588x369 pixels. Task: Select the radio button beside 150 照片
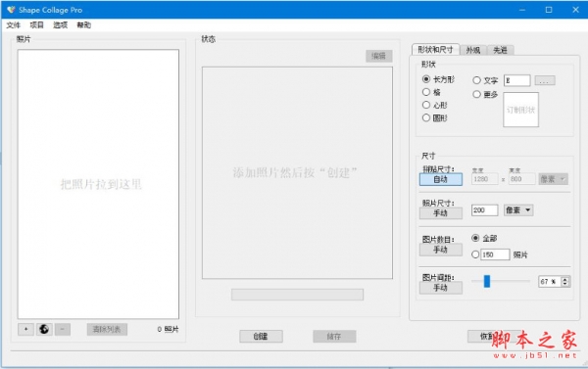point(475,254)
